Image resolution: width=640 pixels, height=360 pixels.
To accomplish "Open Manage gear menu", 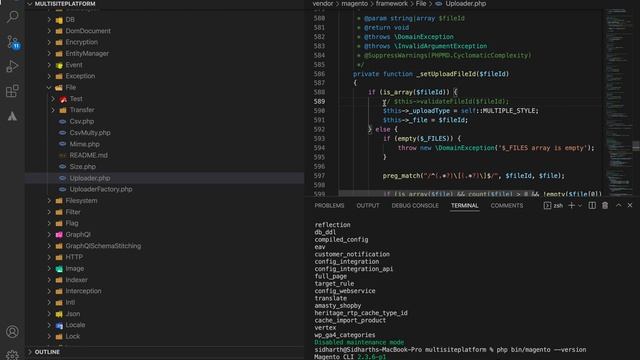I will pos(12,355).
